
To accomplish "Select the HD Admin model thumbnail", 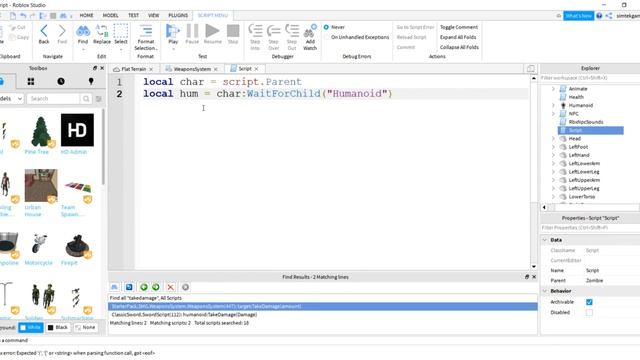I will click(77, 130).
